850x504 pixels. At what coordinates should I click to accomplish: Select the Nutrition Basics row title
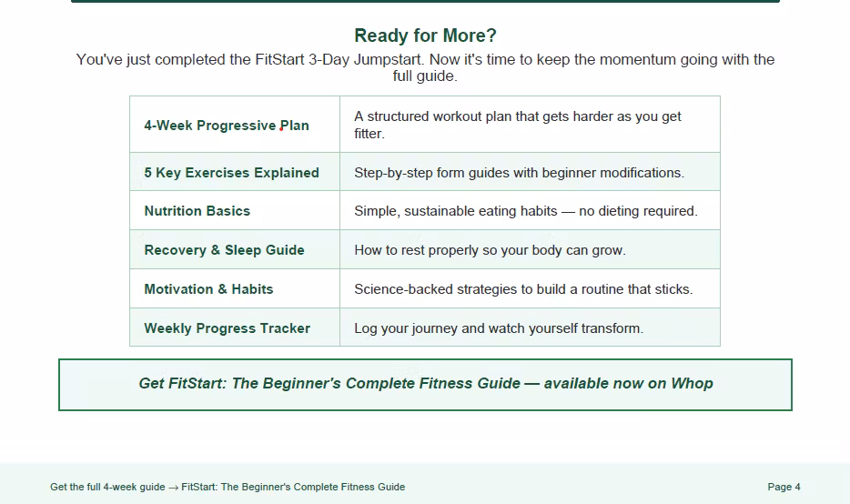click(197, 211)
